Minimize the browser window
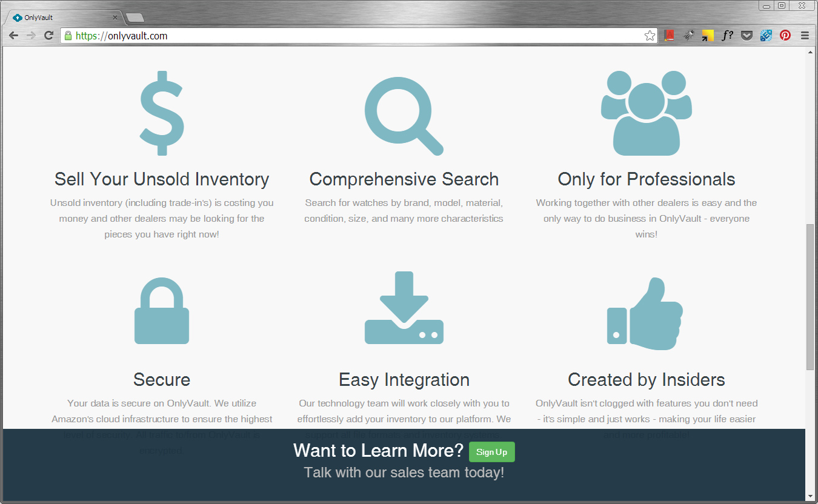818x504 pixels. click(766, 5)
